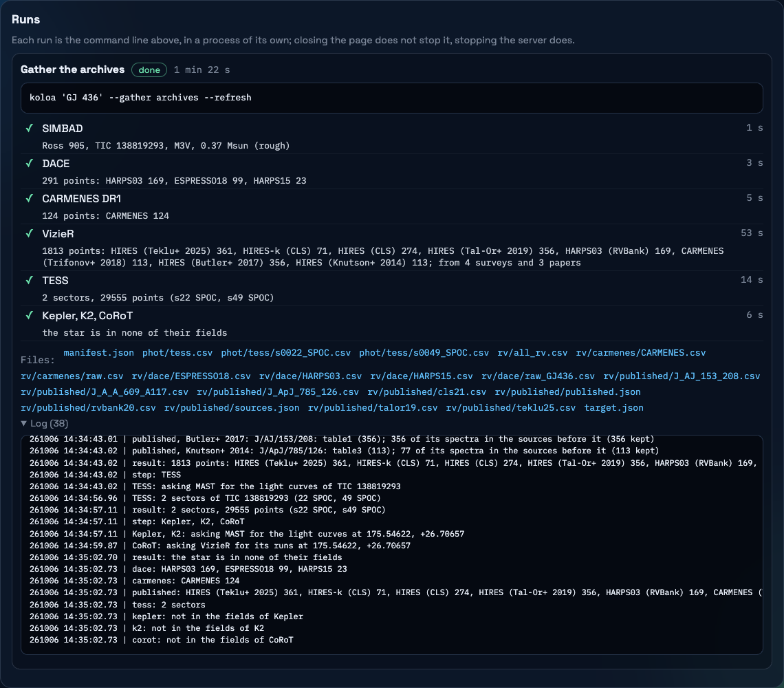
Task: Select the CARMENES DR1 step name
Action: point(82,199)
